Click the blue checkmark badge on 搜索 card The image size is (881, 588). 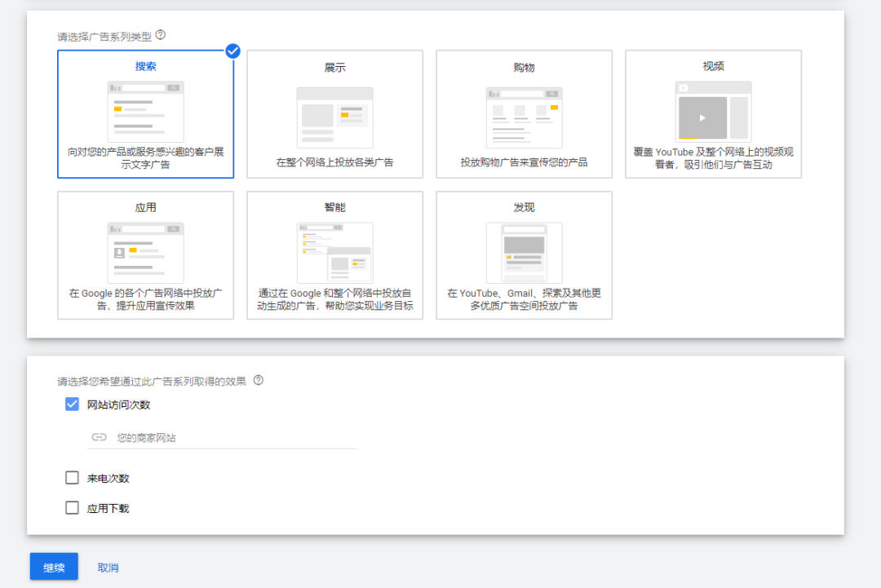coord(232,51)
